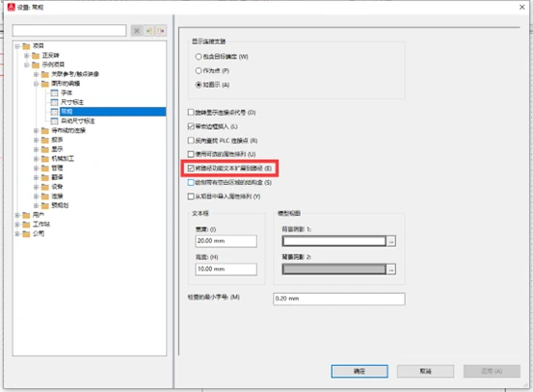
Task: Click the folder icon next to 翻译
Action: click(x=45, y=177)
